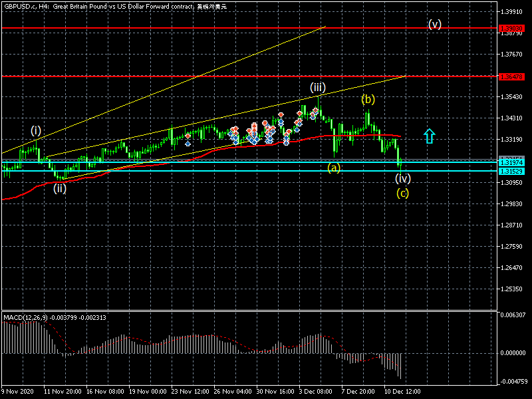Select the yellow (b) wave label
Image resolution: width=532 pixels, height=399 pixels.
click(368, 99)
